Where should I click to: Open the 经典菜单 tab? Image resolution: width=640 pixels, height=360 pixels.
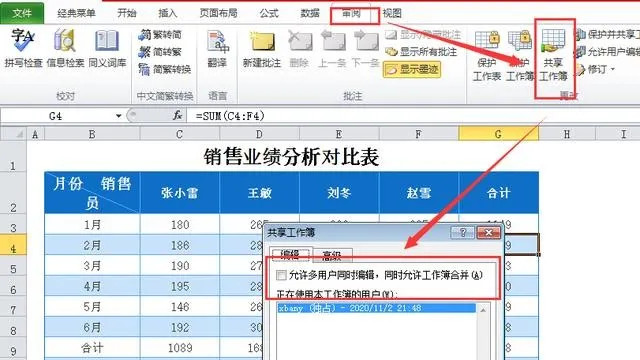pos(76,13)
